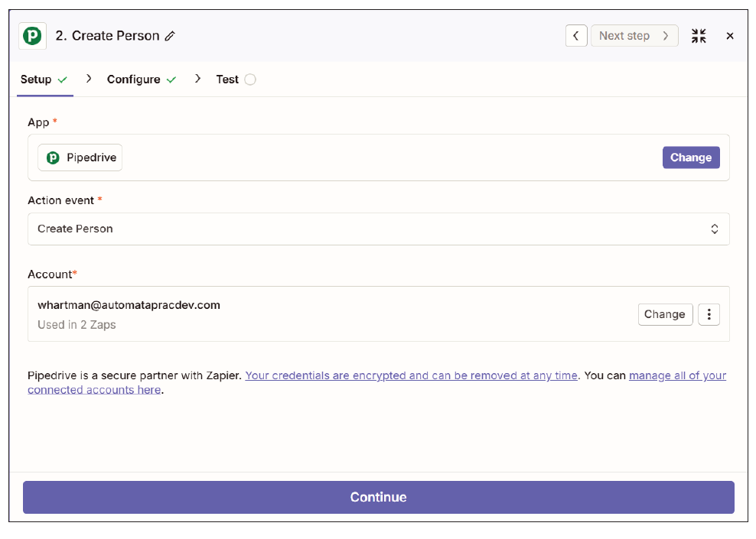Click chevron between Setup and Configure
Screen dimensions: 756x539
(89, 79)
